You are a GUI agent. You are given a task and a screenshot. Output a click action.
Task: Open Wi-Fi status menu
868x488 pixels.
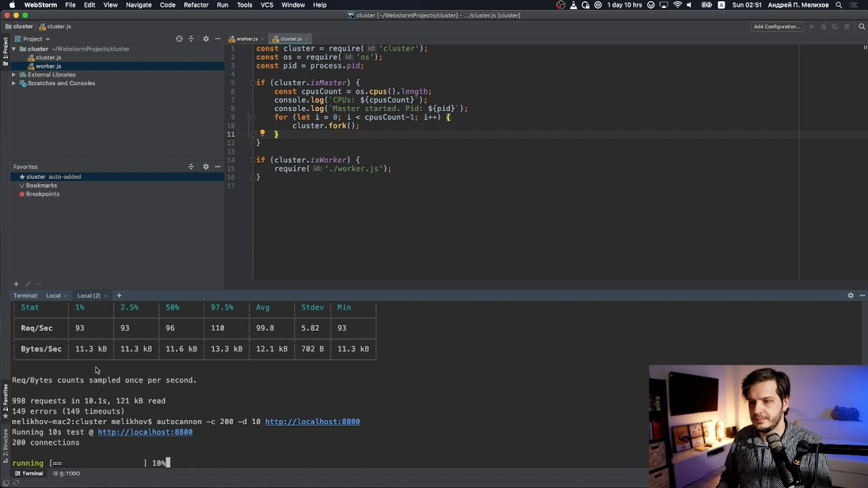point(677,5)
